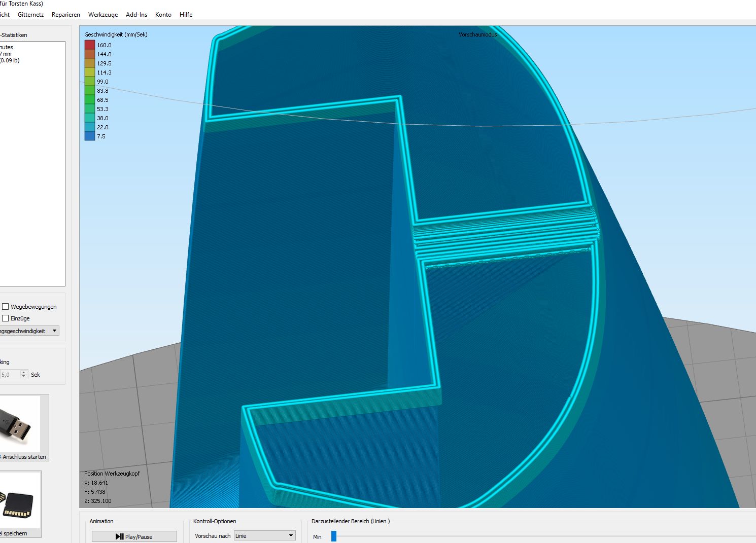
Task: Click the 5,0 seconds input field
Action: click(10, 375)
